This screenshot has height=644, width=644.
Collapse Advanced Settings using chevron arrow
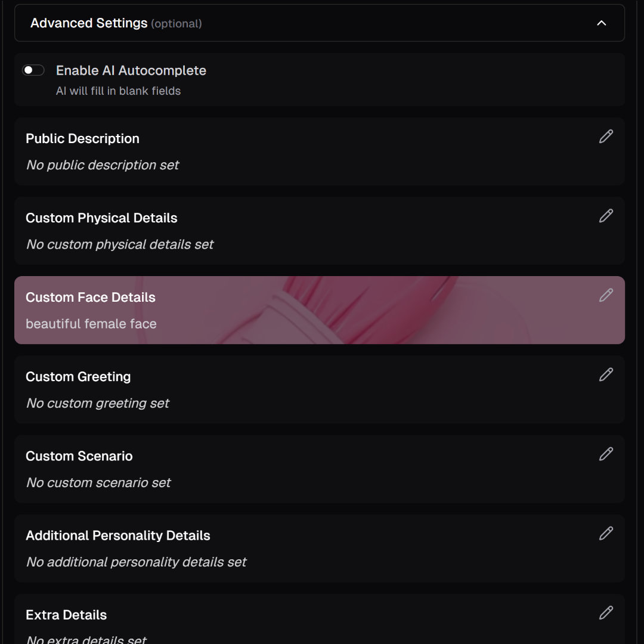[601, 23]
